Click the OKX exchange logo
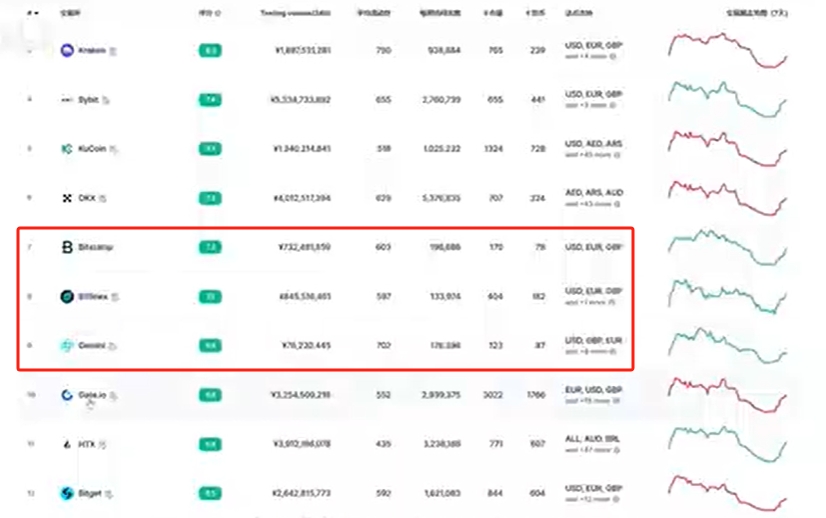This screenshot has height=518, width=826. coord(67,198)
